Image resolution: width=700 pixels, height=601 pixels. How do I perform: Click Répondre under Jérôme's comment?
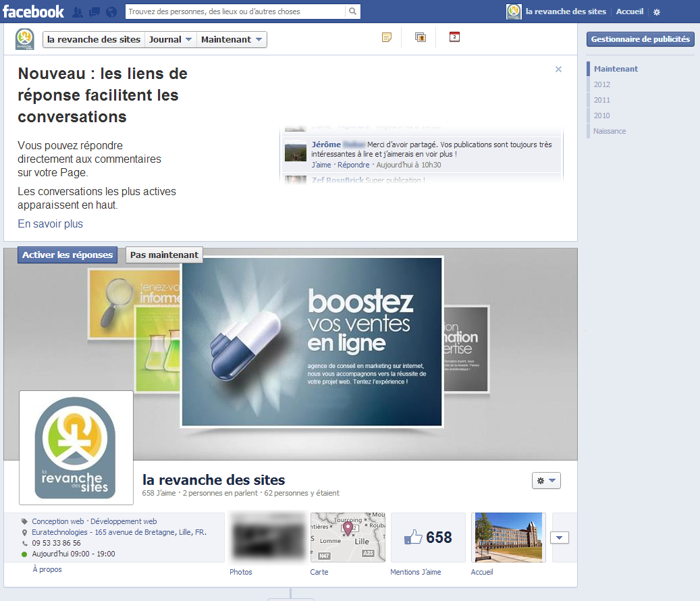(353, 165)
